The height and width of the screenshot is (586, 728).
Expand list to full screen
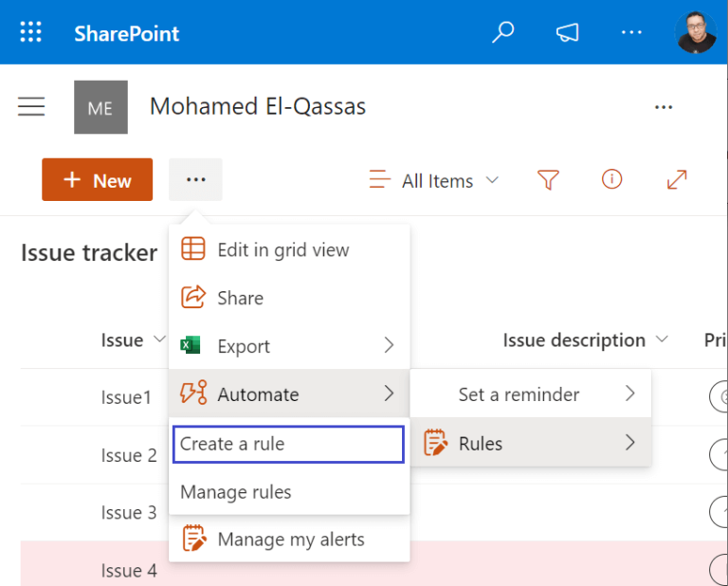[677, 179]
